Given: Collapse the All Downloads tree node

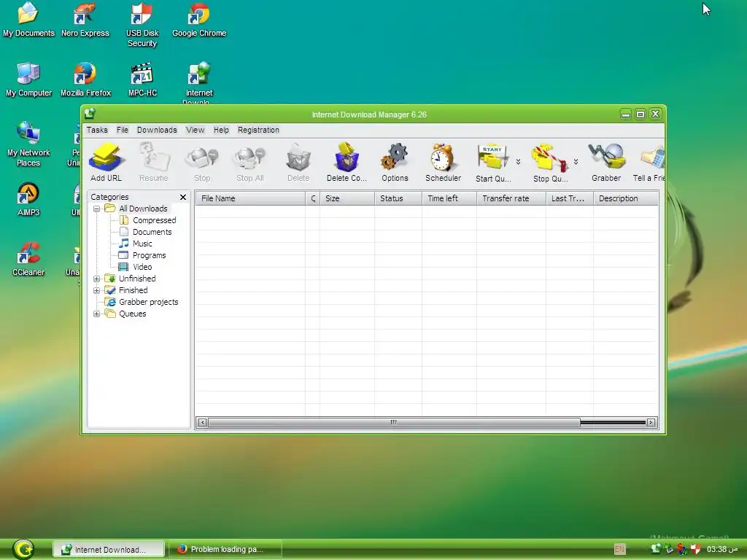Looking at the screenshot, I should [x=97, y=209].
